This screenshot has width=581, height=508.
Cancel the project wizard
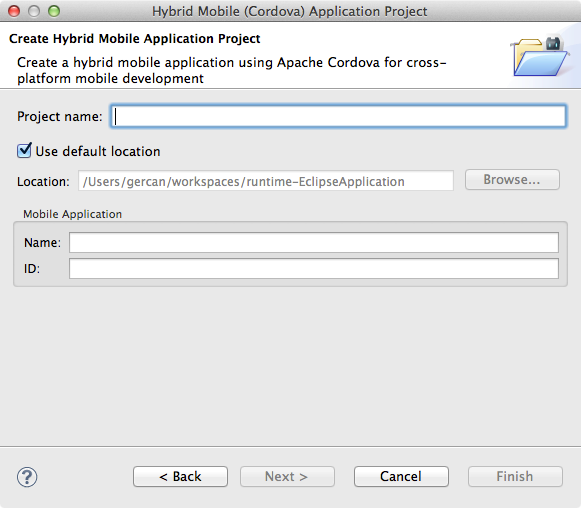pos(401,477)
